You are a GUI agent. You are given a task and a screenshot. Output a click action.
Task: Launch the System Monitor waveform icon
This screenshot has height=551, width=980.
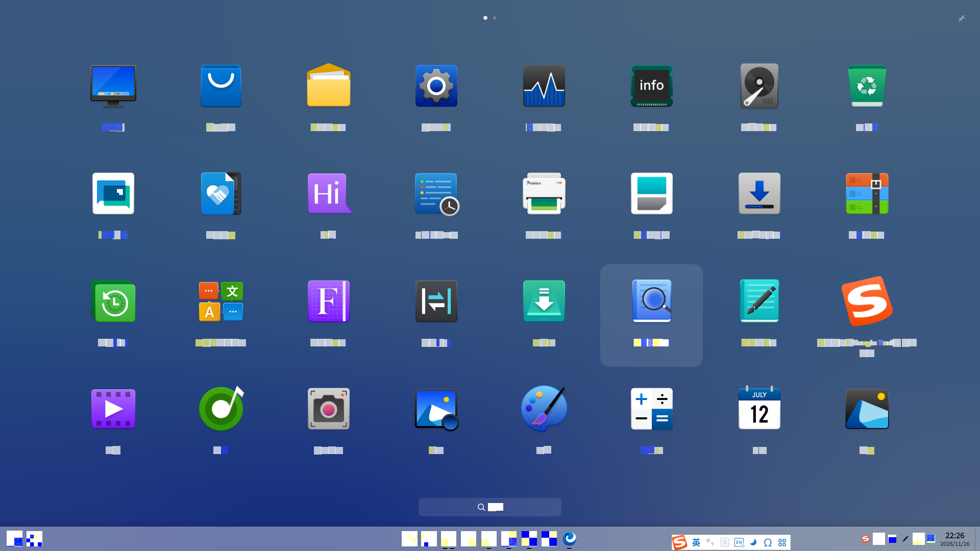tap(544, 86)
